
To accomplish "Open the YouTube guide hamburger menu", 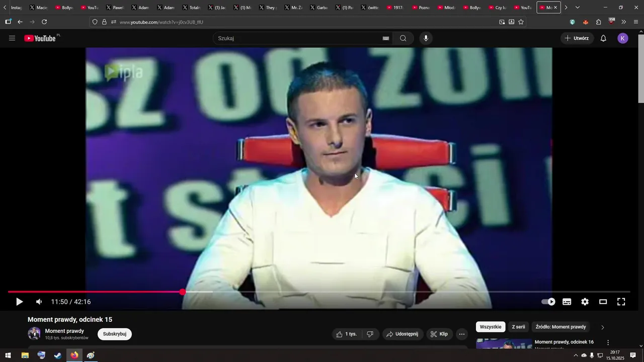I will (12, 38).
